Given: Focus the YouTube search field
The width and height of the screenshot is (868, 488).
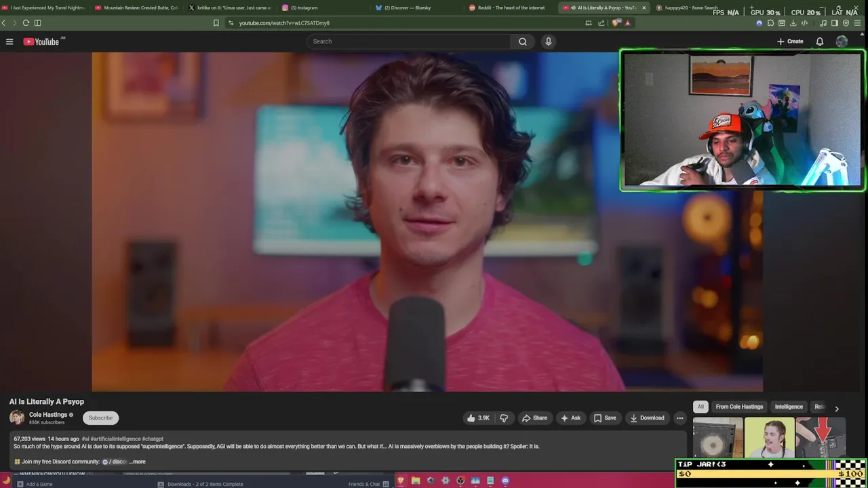Looking at the screenshot, I should pyautogui.click(x=409, y=41).
